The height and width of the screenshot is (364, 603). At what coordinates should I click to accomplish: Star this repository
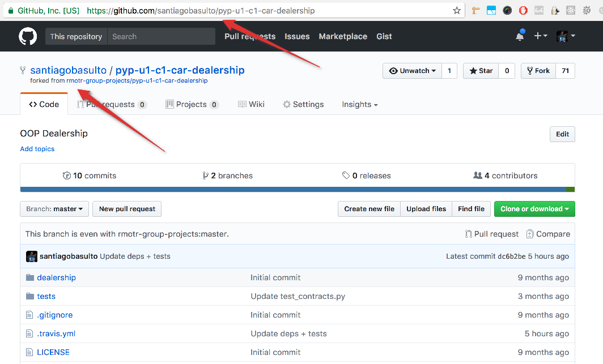[481, 71]
